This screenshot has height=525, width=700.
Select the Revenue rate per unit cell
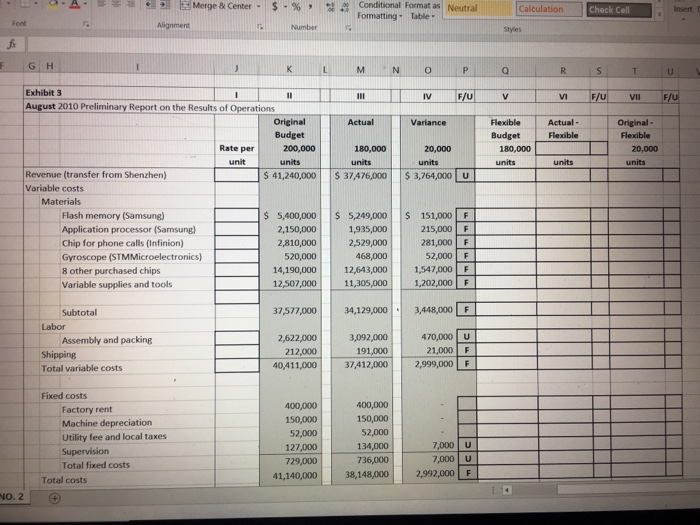click(x=237, y=175)
